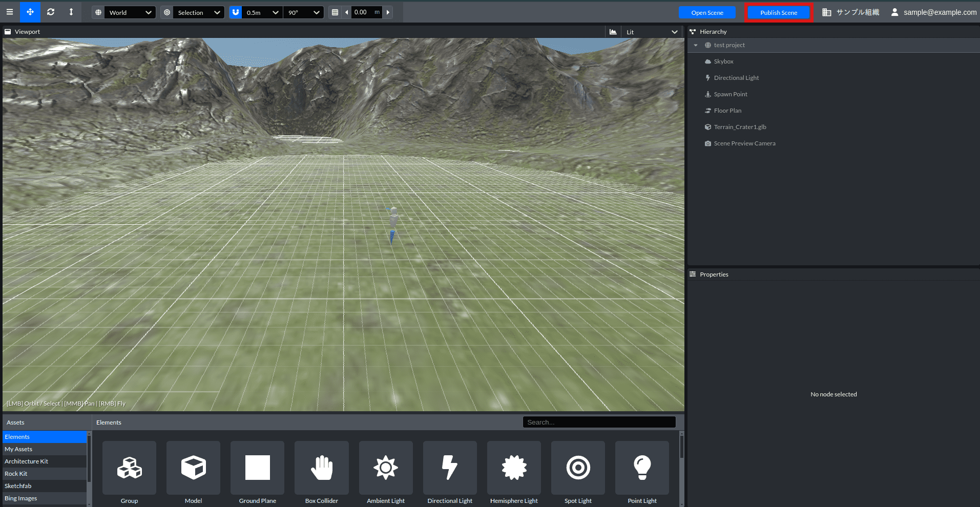The height and width of the screenshot is (507, 980).
Task: Click the Open Scene button
Action: [707, 12]
